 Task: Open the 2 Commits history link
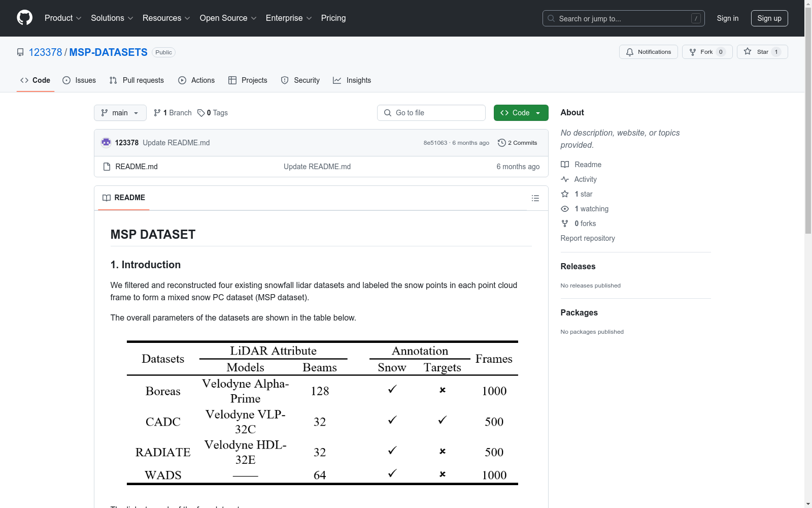tap(518, 143)
